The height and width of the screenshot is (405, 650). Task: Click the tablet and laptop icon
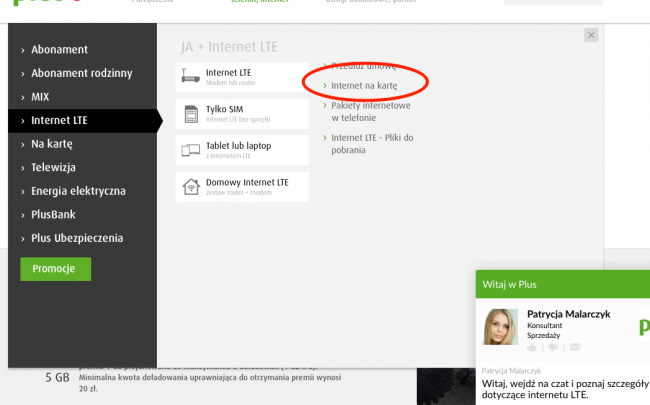pos(191,150)
